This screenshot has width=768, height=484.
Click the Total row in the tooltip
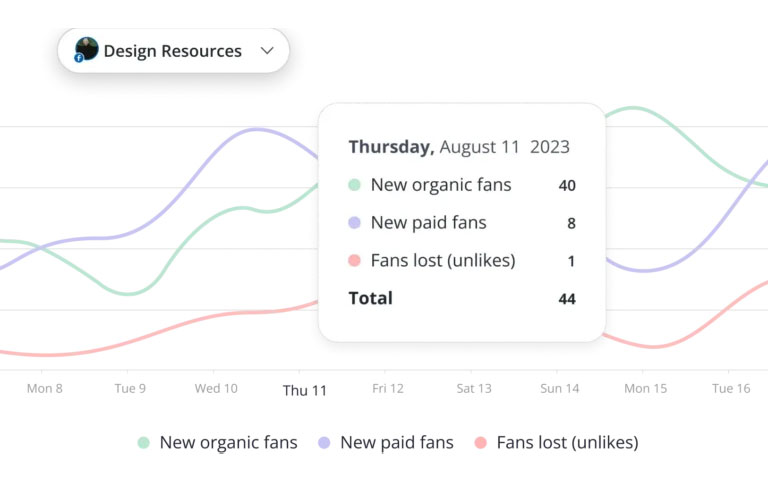pyautogui.click(x=461, y=298)
